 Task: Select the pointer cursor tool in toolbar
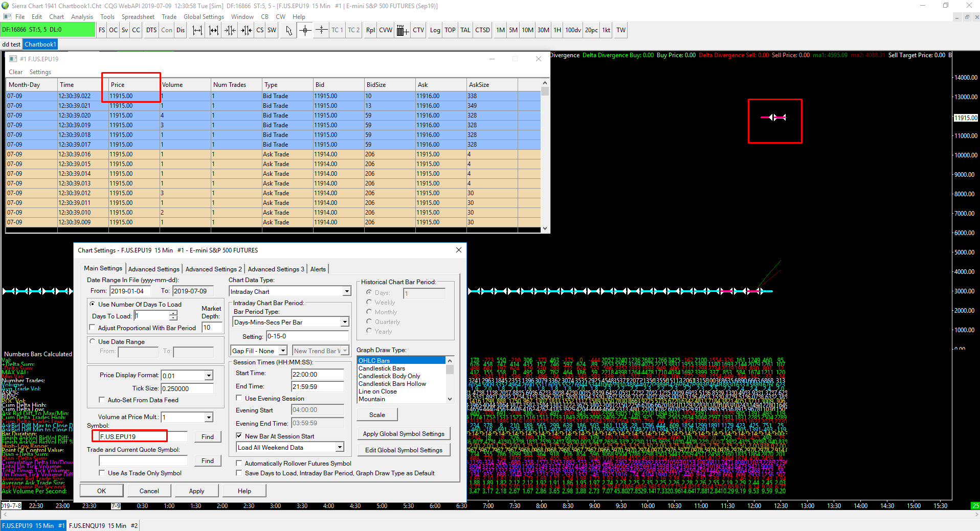coord(289,30)
